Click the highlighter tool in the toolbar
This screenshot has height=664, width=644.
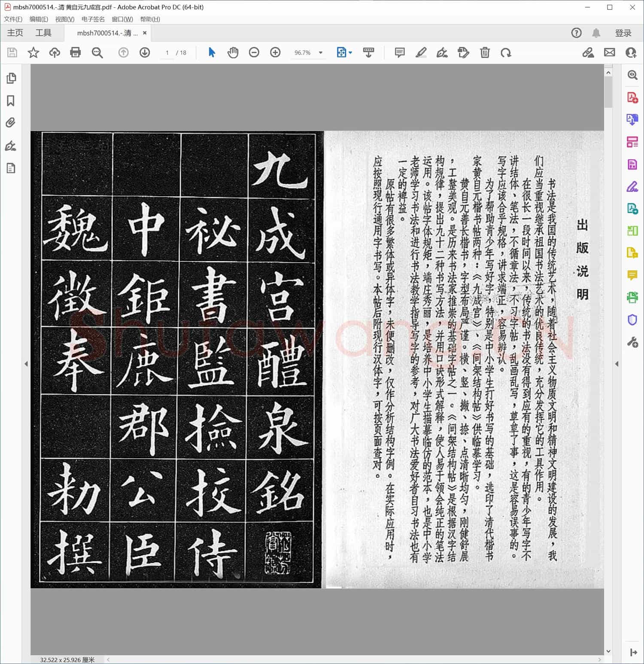point(421,52)
